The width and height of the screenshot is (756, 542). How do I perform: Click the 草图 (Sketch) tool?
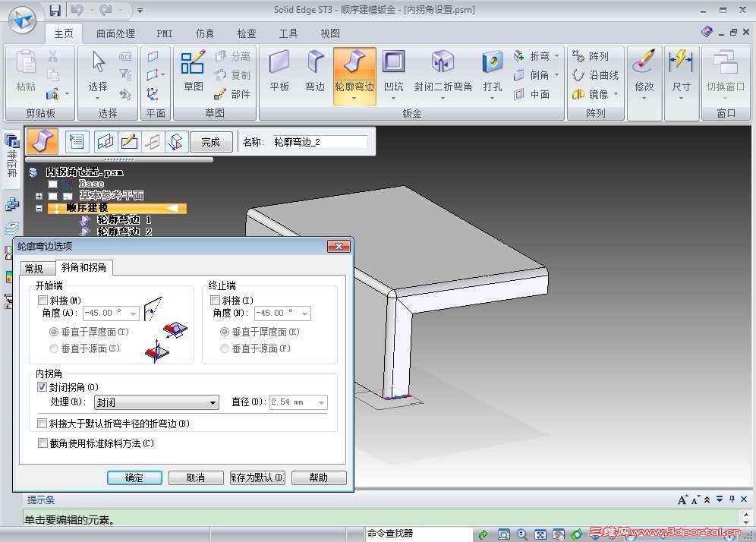coord(193,71)
